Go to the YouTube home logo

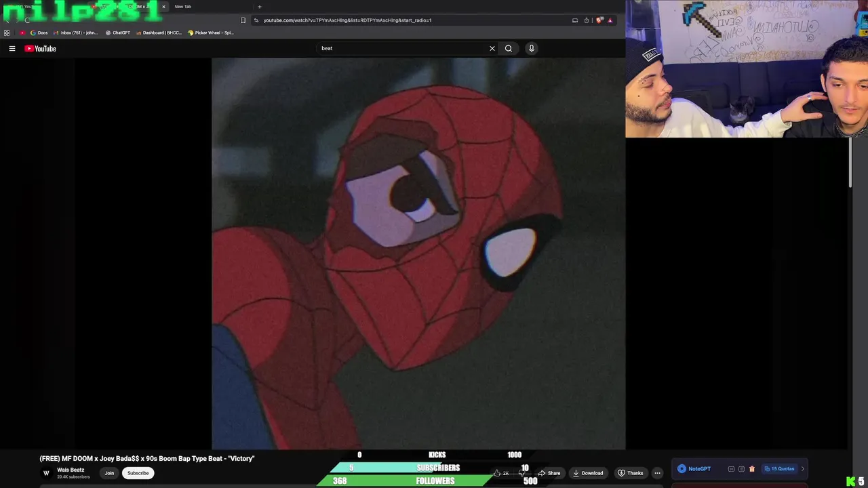pyautogui.click(x=40, y=48)
